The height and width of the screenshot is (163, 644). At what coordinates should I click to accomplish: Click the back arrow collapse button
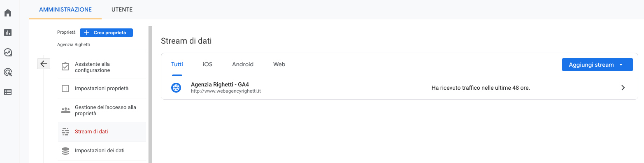pos(44,63)
